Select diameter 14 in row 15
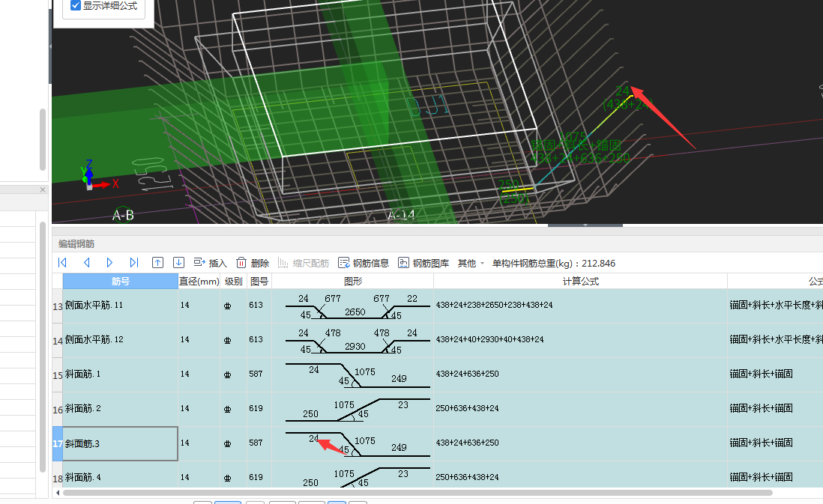The height and width of the screenshot is (504, 823). click(x=184, y=374)
